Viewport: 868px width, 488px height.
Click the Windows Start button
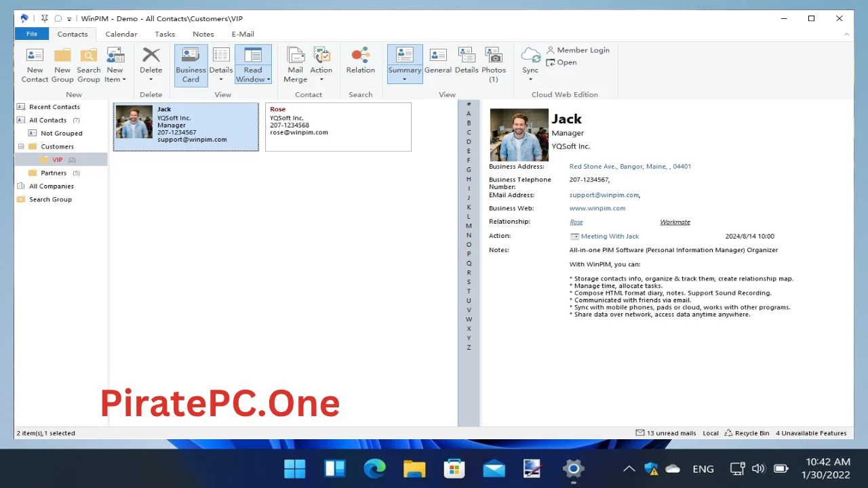[x=295, y=468]
